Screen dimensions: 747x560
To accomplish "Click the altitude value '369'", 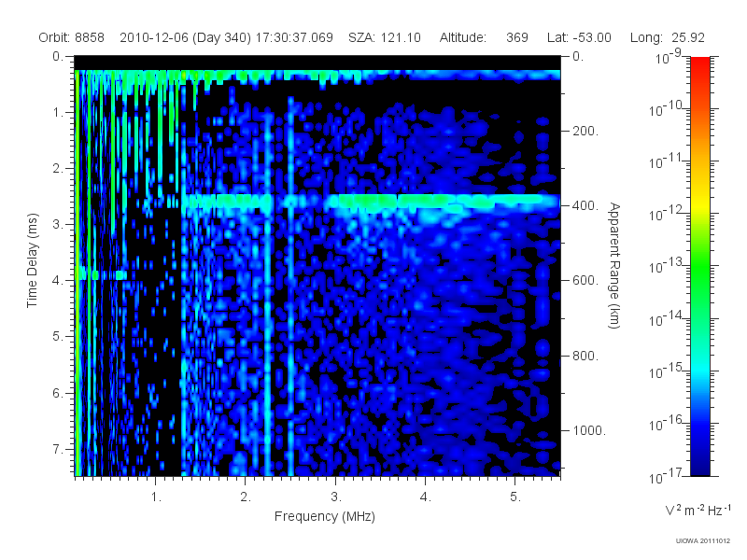I will click(517, 37).
